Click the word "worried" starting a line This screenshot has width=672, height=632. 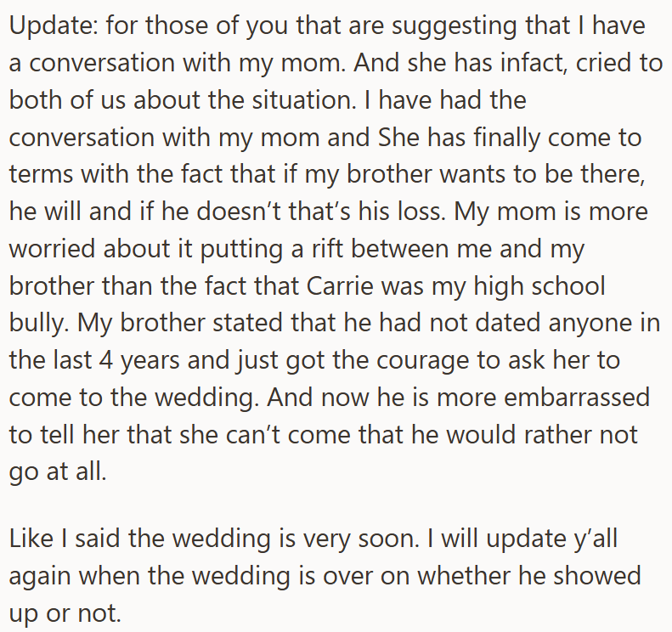(52, 249)
